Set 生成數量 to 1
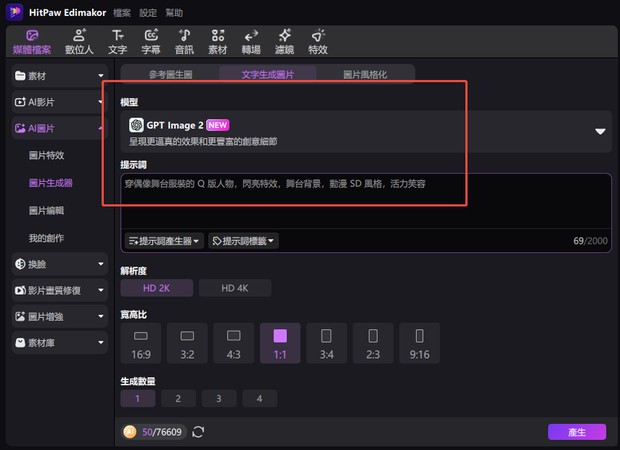The height and width of the screenshot is (450, 620). pos(138,399)
